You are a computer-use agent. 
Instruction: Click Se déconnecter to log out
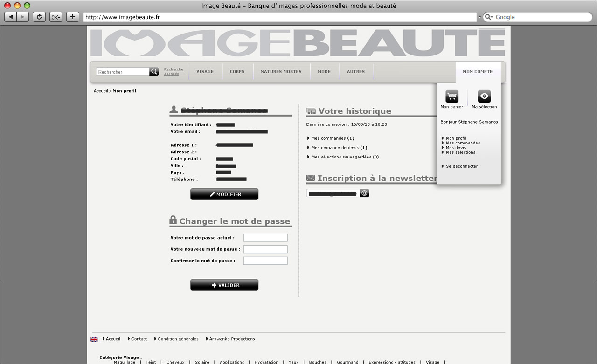point(460,166)
